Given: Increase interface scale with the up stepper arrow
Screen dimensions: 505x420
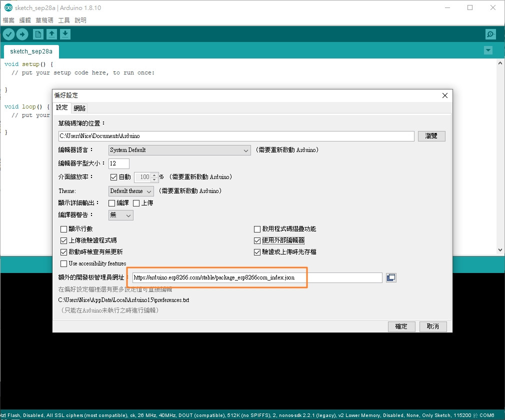Looking at the screenshot, I should coord(154,175).
